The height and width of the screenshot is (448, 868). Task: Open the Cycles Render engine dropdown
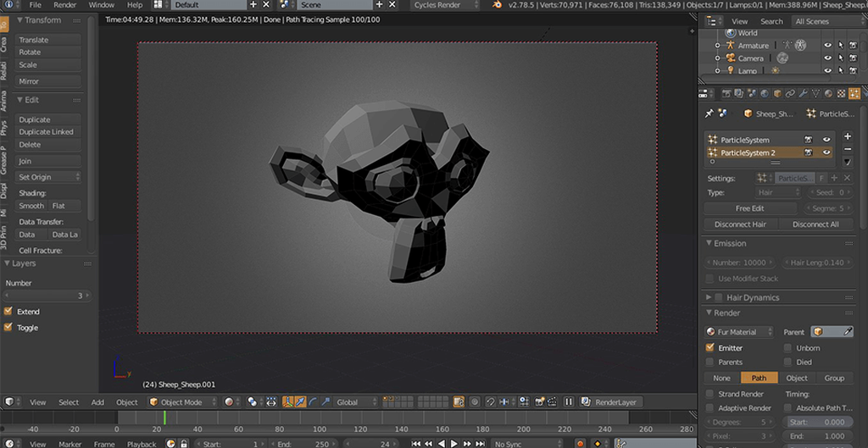click(446, 5)
